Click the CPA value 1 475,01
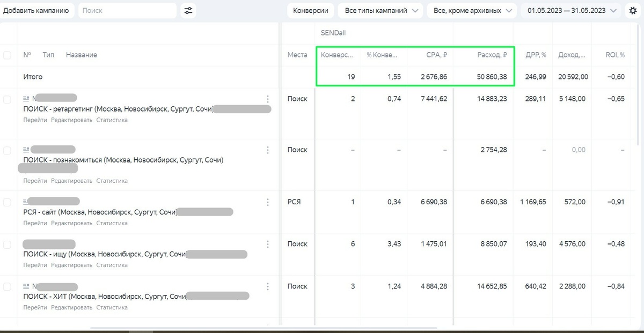This screenshot has width=644, height=333. 434,244
